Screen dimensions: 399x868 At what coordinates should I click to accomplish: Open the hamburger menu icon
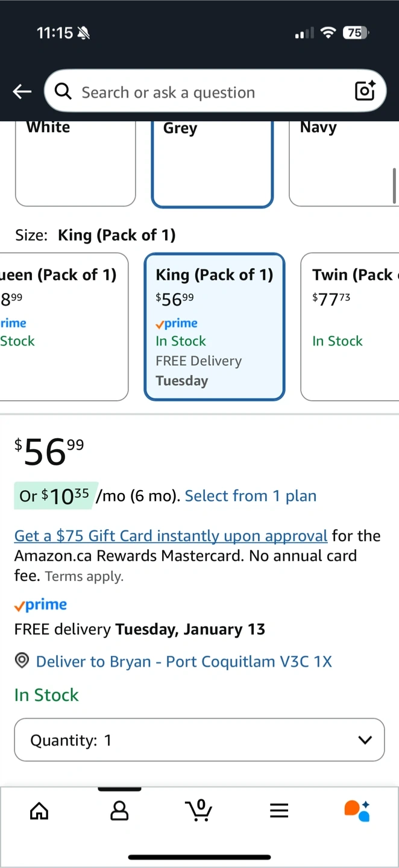[279, 811]
